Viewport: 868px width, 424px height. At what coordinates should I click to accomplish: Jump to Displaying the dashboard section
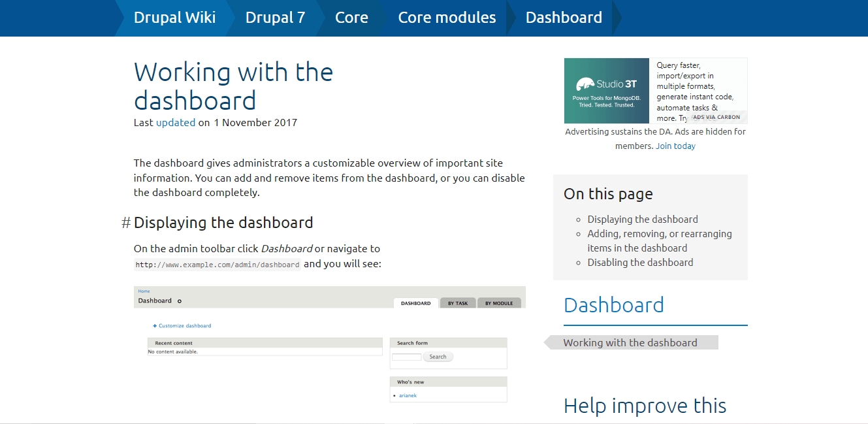[643, 220]
